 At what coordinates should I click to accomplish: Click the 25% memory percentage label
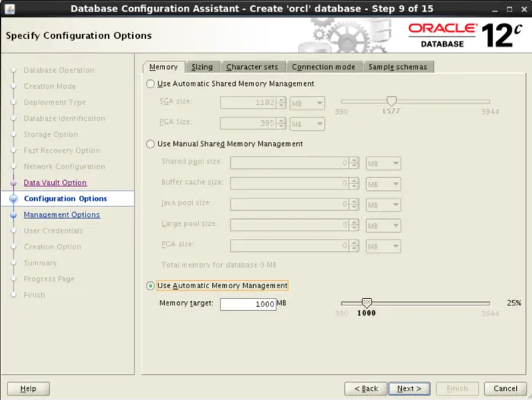514,303
